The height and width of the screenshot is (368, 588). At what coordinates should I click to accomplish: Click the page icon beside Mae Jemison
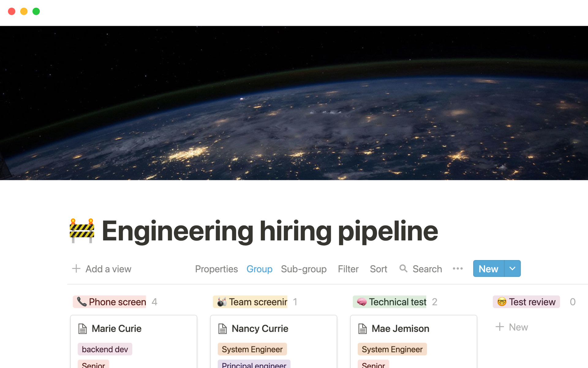363,328
